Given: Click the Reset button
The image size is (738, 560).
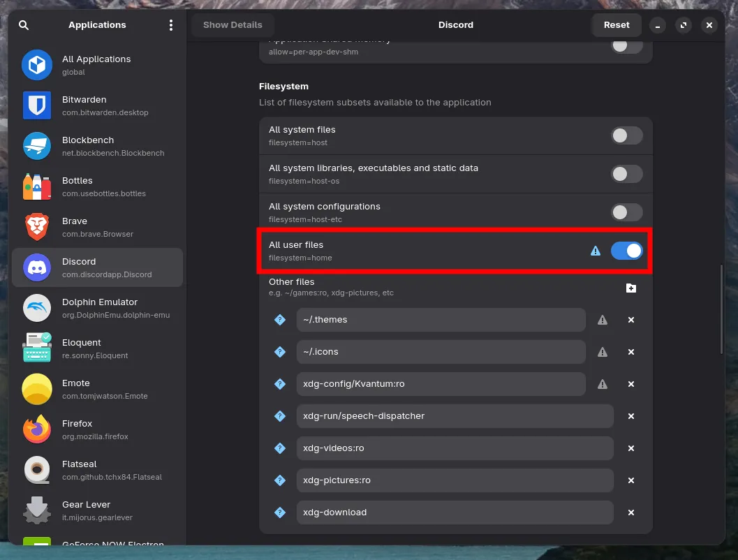Looking at the screenshot, I should click(616, 24).
